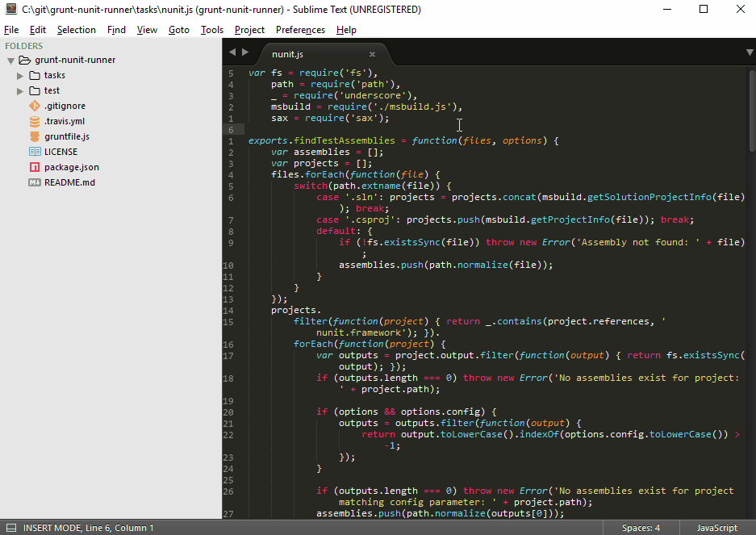Go to previous tab with left arrow
This screenshot has width=756, height=535.
pyautogui.click(x=232, y=52)
